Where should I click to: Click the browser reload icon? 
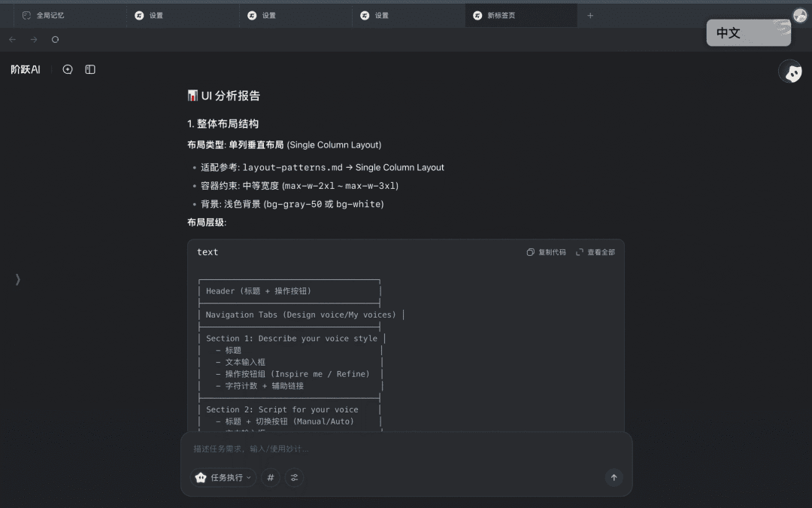54,39
